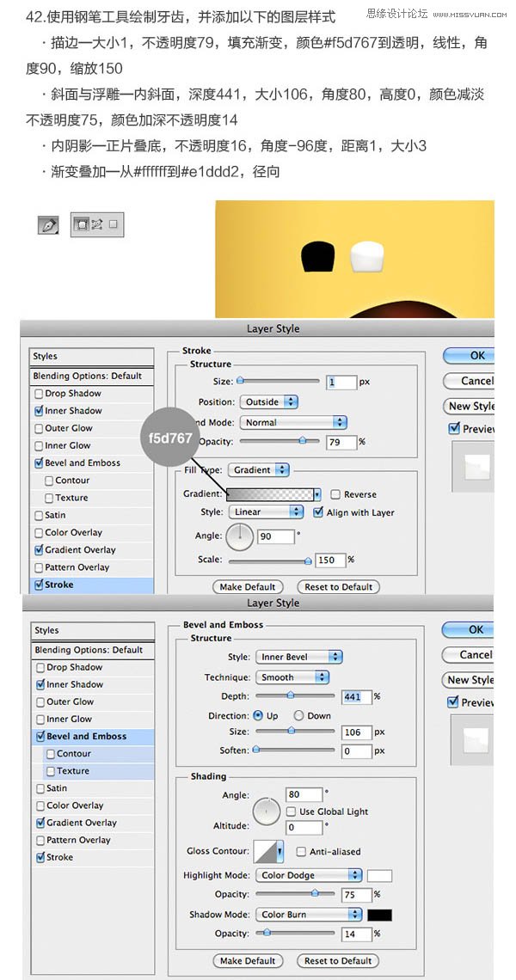Open Blending Options: Default in the Stroke dialog

click(x=92, y=377)
